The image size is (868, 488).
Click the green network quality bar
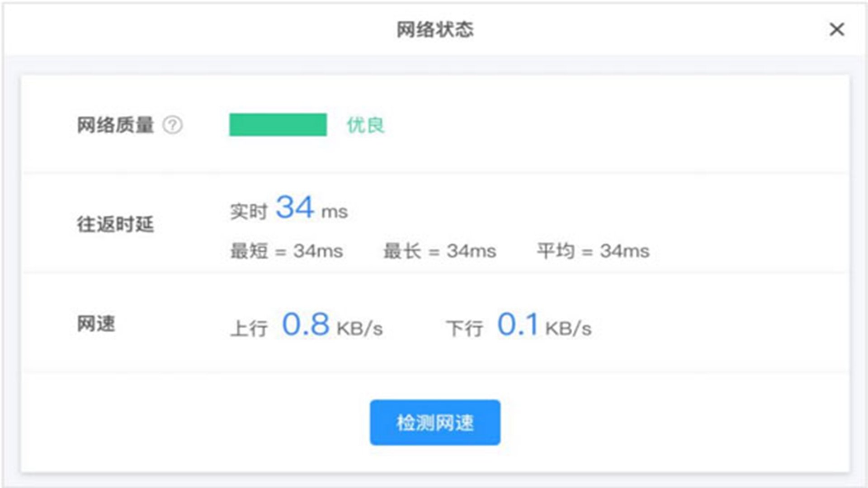(x=278, y=125)
